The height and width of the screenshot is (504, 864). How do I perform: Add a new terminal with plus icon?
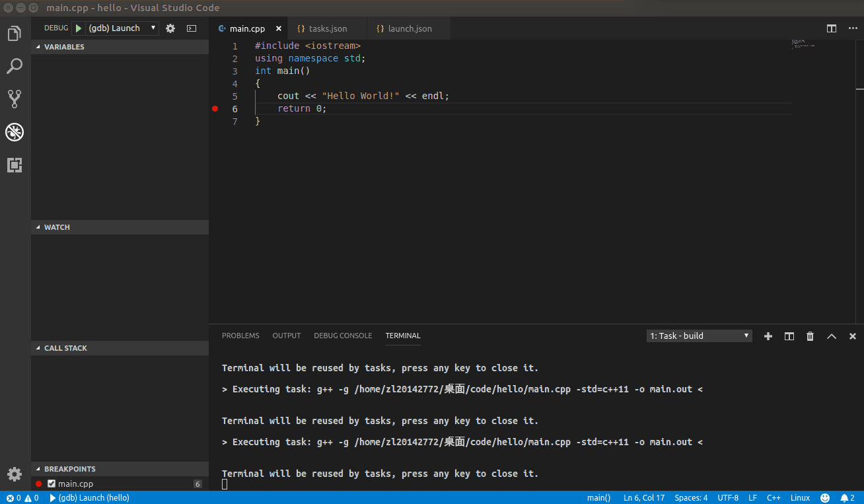(x=768, y=336)
